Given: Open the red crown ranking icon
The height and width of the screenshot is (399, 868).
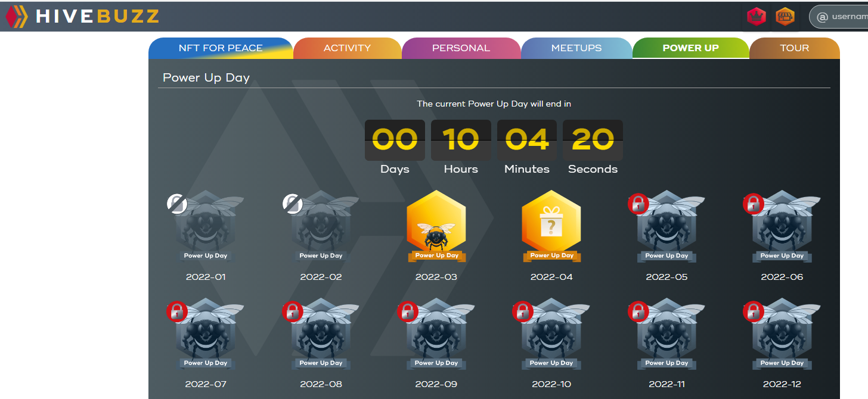Looking at the screenshot, I should [757, 17].
